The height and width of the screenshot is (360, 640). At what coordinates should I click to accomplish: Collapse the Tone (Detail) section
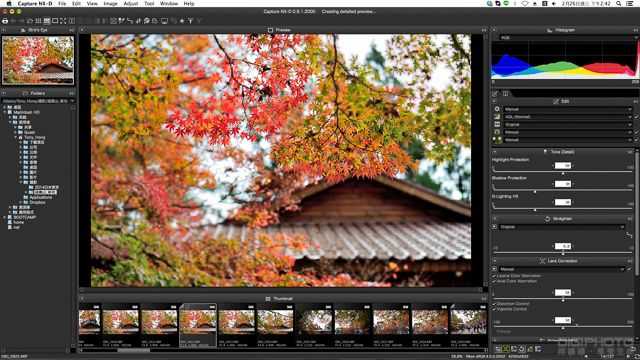click(x=494, y=152)
